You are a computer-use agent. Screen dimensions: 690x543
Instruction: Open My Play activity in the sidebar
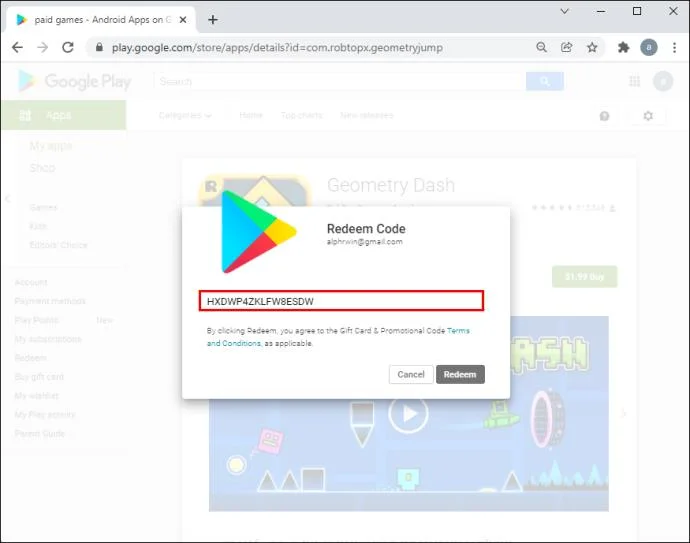pos(45,415)
